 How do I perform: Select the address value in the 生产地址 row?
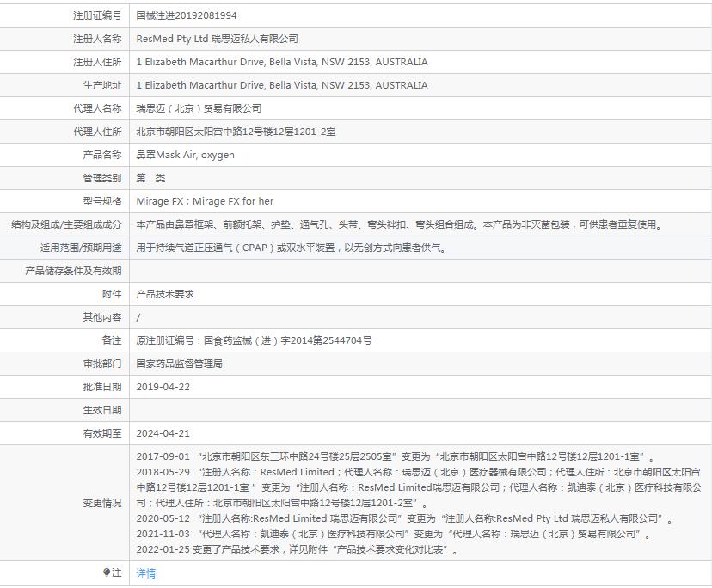282,85
